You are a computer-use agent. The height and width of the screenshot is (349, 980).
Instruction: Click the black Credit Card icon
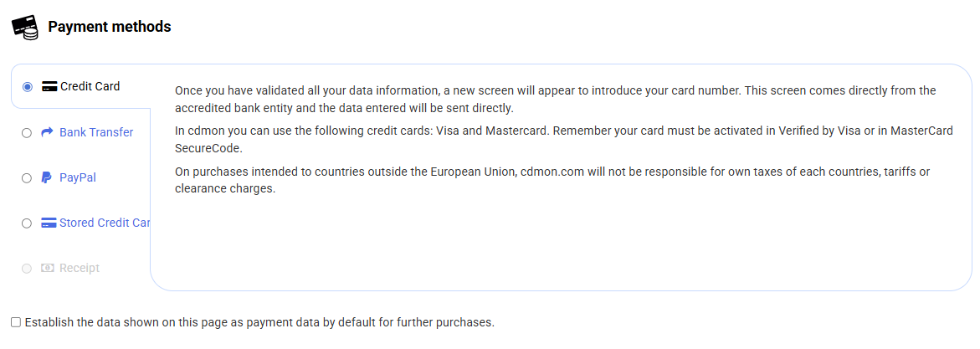click(49, 87)
